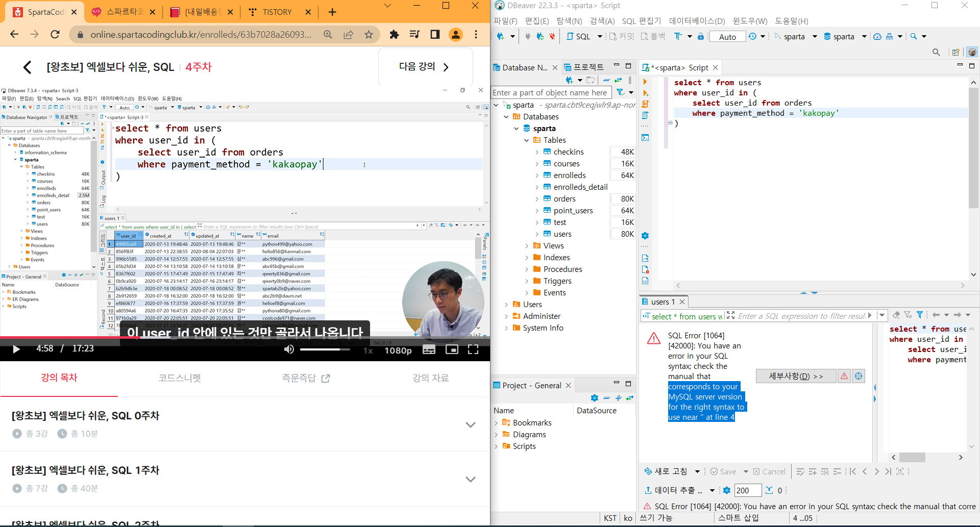Click DBeaver new connection plug icon

[501, 36]
